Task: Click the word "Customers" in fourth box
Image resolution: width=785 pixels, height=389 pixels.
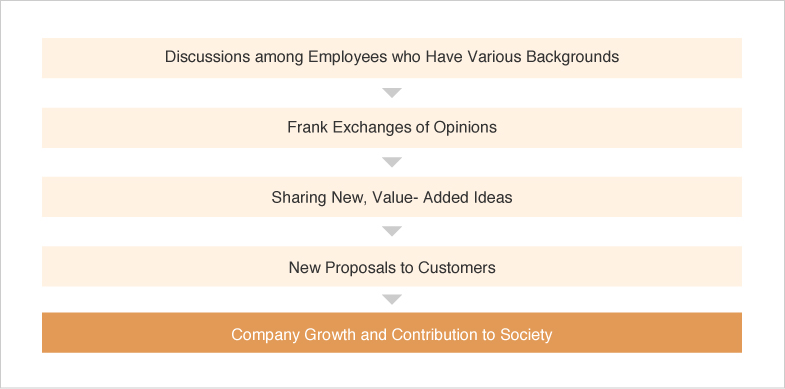Action: [x=457, y=267]
